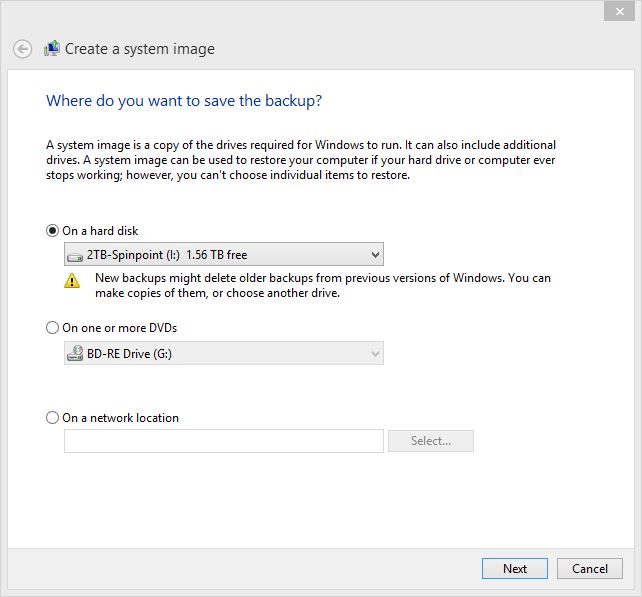Image resolution: width=642 pixels, height=597 pixels.
Task: Click the 'Select...' network browse button
Action: click(431, 441)
